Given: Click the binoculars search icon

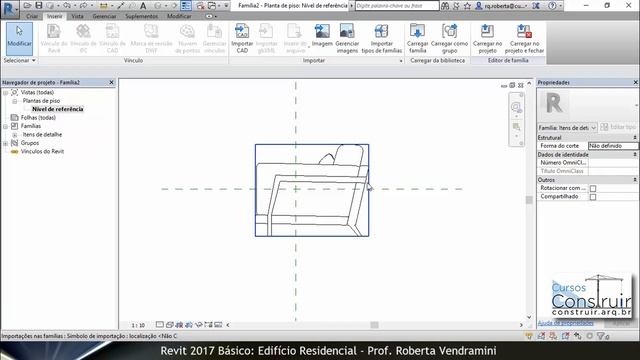Looking at the screenshot, I should [445, 6].
